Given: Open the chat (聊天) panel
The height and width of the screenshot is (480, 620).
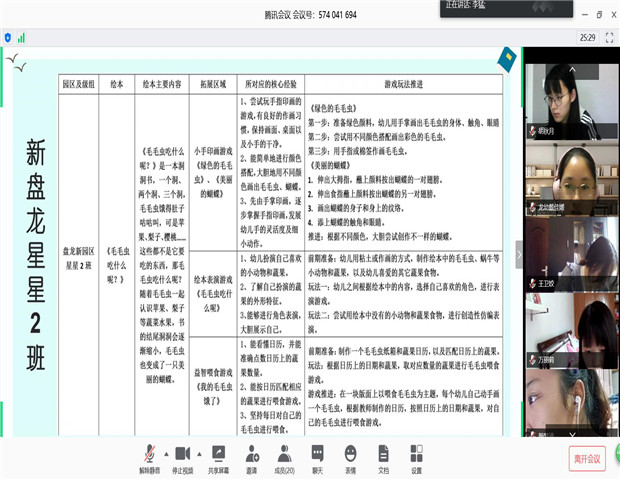Looking at the screenshot, I should pyautogui.click(x=317, y=457).
